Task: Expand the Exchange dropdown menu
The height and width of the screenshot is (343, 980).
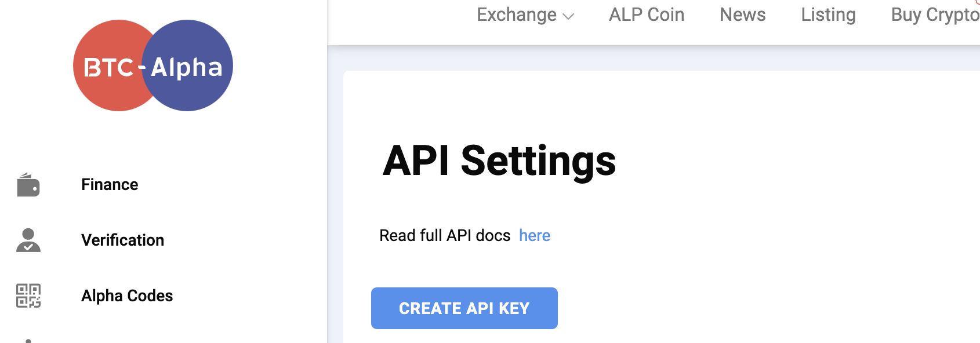Action: pos(525,14)
